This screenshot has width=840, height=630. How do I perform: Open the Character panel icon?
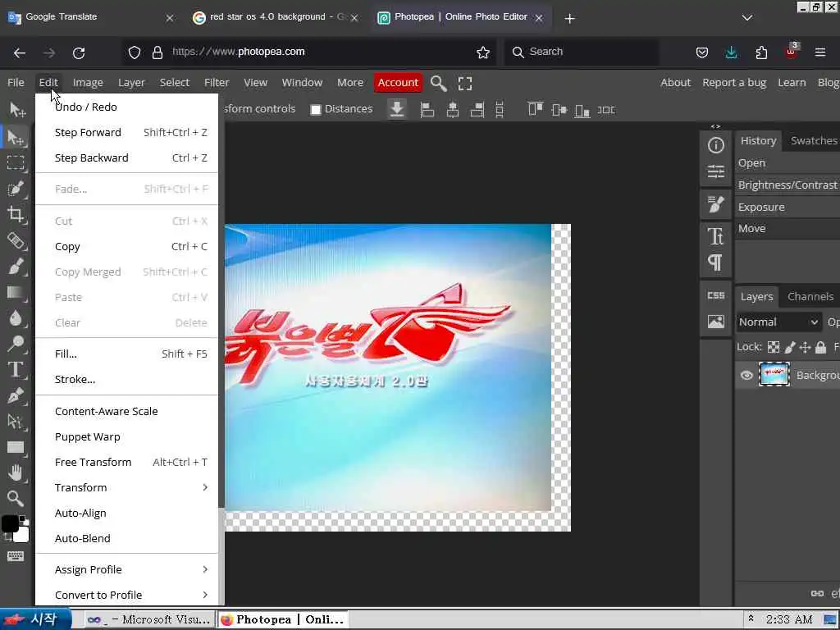715,236
